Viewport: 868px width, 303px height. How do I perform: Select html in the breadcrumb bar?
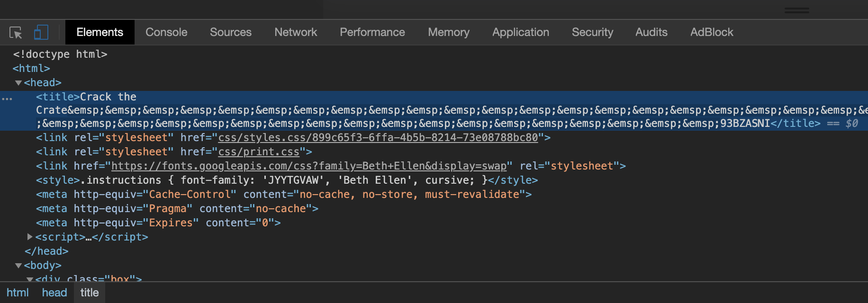[x=18, y=293]
